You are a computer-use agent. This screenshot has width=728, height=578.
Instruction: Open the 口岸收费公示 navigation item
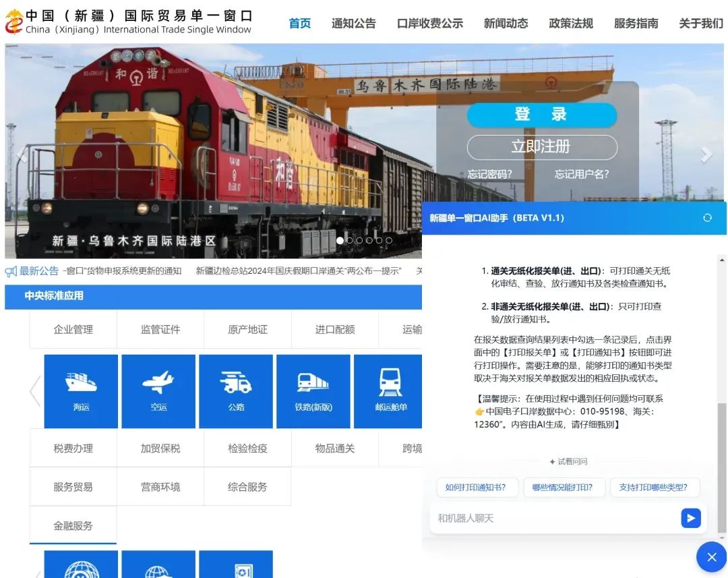coord(430,23)
